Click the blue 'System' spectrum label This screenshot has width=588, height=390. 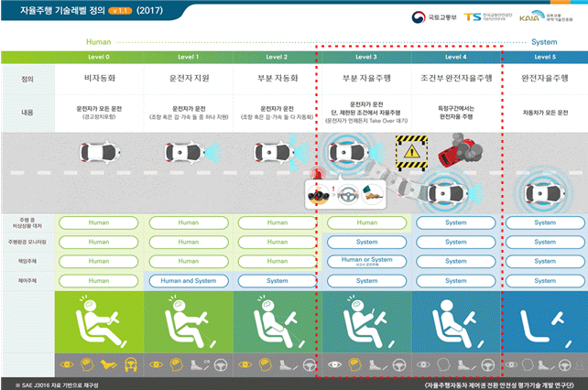click(x=544, y=42)
